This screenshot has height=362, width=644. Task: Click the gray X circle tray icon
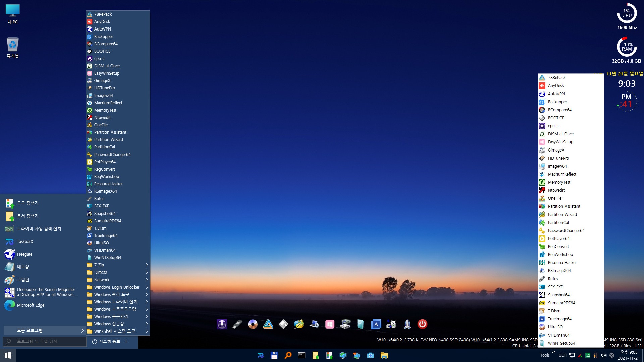click(x=612, y=355)
